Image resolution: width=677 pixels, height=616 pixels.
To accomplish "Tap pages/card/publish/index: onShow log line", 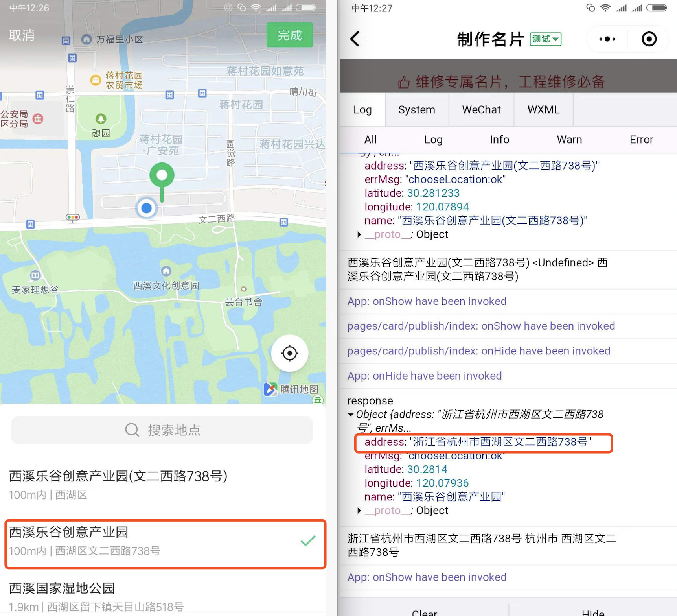I will tap(481, 326).
